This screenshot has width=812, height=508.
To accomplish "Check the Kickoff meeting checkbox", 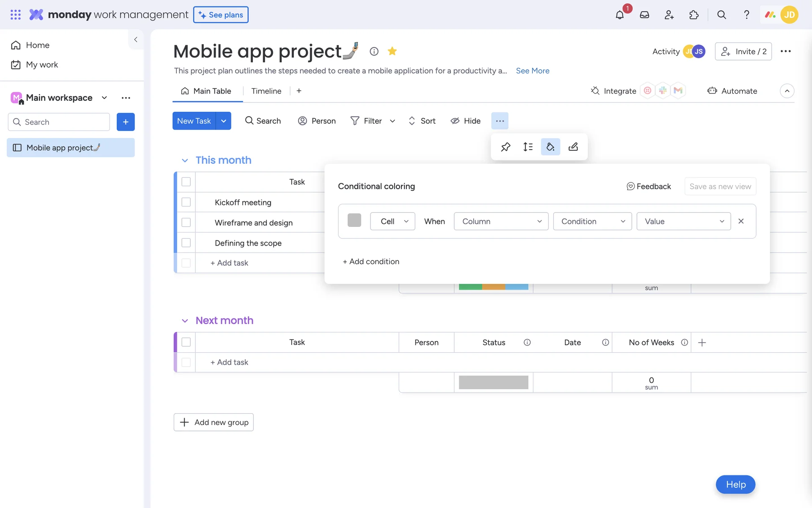I will (x=186, y=202).
